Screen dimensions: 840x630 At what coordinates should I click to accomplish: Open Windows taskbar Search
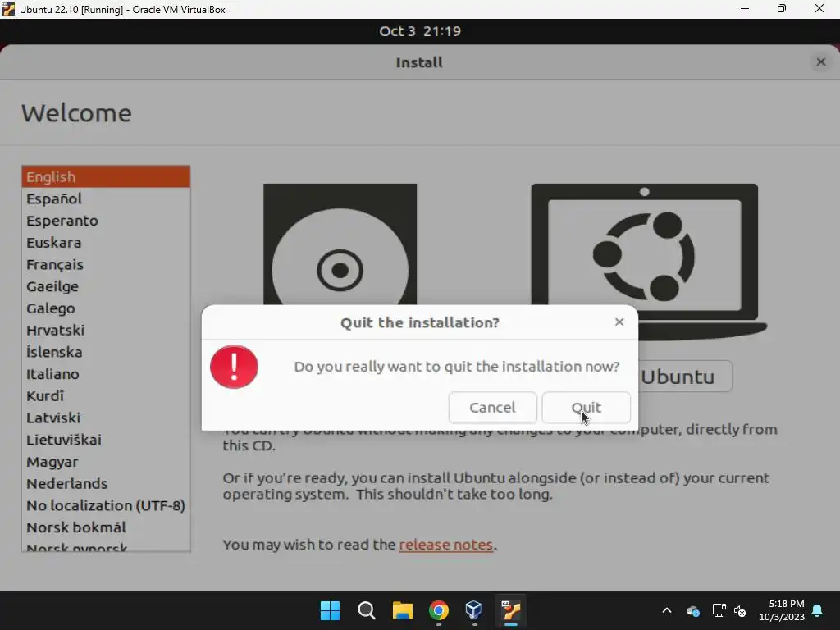[x=367, y=610]
